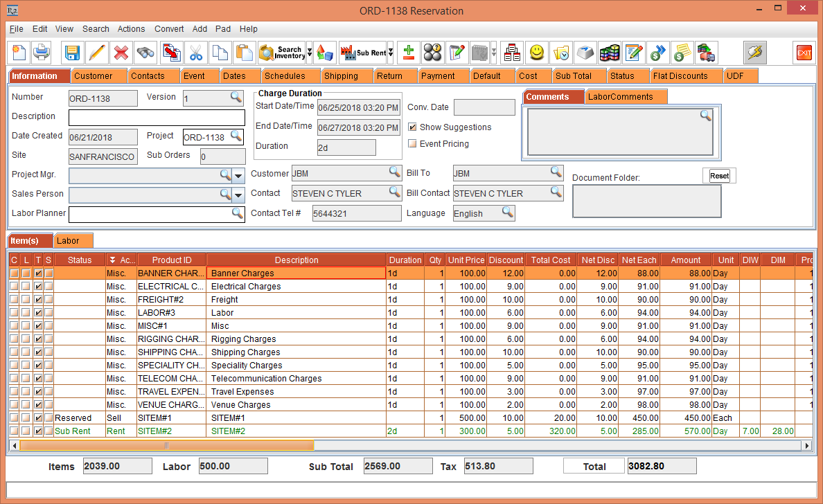
Task: Disable the Show Suggestions checkbox
Action: click(412, 127)
